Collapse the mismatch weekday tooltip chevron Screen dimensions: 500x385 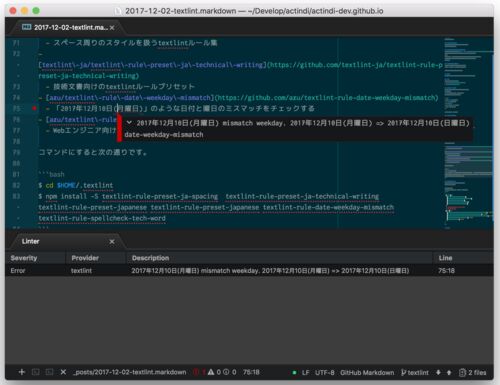(x=129, y=123)
